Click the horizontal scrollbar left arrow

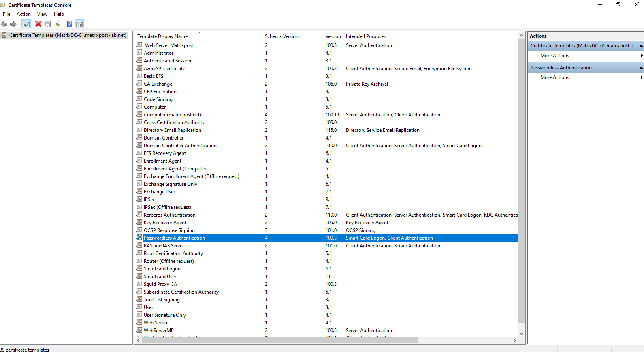pos(139,341)
